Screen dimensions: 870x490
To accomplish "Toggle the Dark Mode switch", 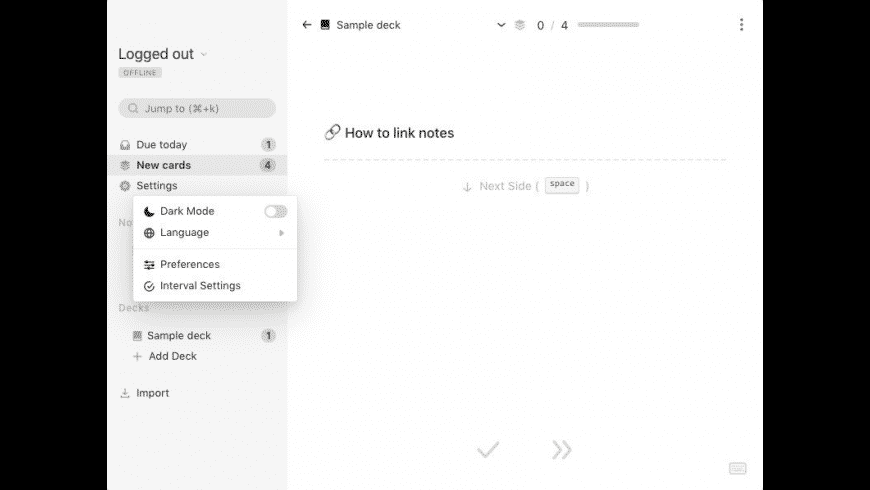I will click(275, 211).
